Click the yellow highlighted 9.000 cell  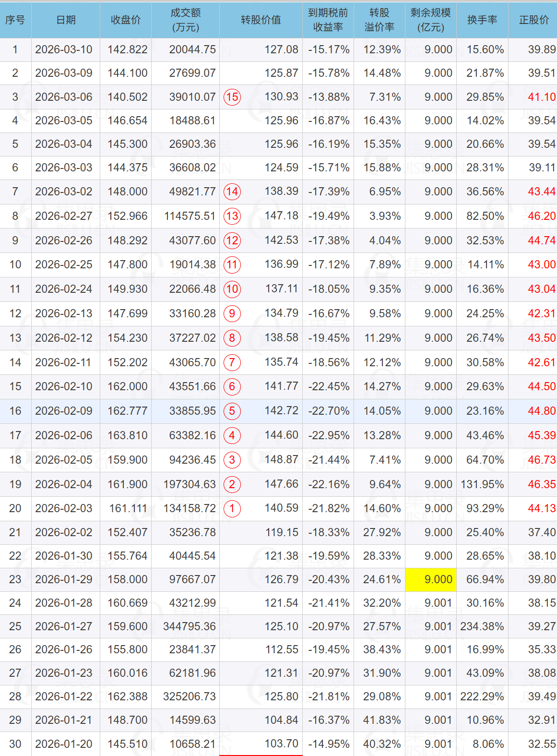[431, 579]
